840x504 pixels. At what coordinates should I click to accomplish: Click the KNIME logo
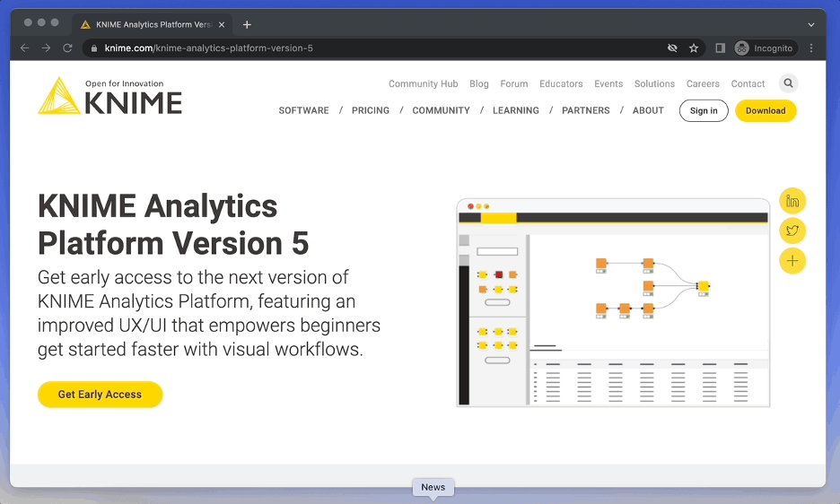coord(109,97)
